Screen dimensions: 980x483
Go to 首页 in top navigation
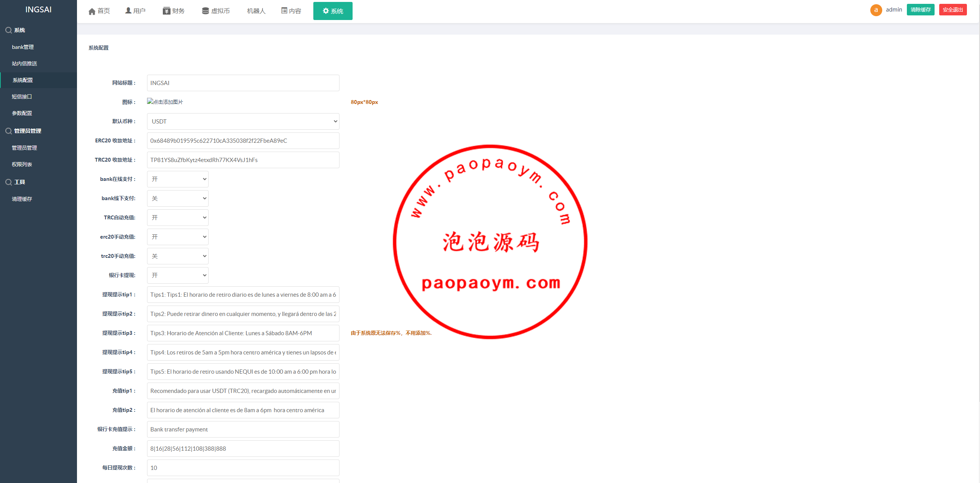(99, 11)
